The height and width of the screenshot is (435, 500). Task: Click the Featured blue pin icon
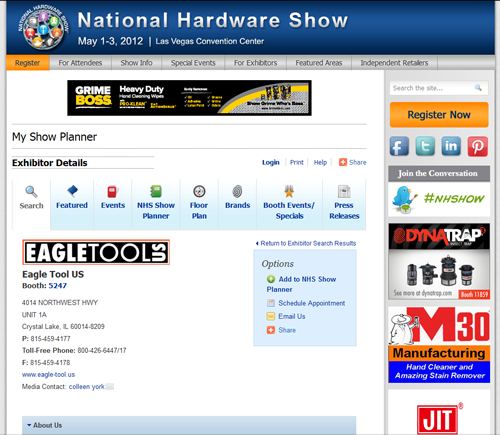tap(72, 191)
